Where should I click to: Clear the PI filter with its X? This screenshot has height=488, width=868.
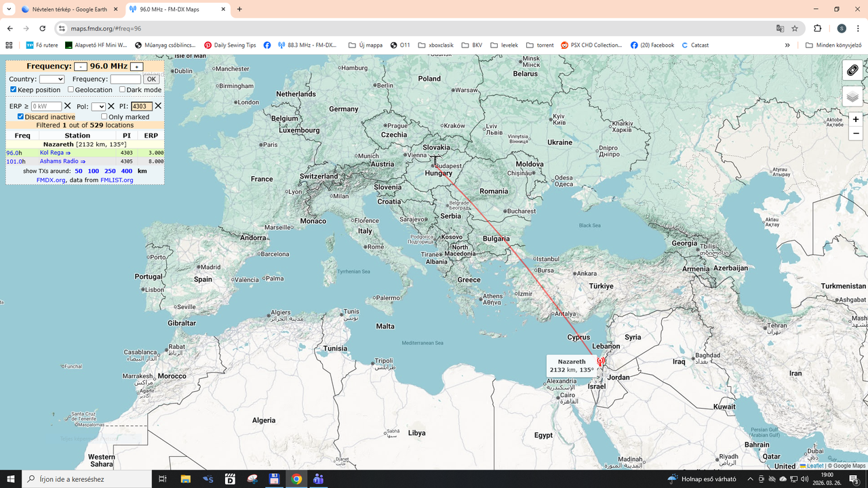click(158, 106)
